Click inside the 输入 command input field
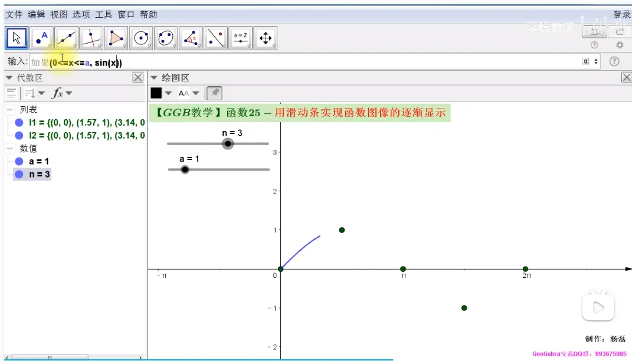632x364 pixels. pos(295,62)
